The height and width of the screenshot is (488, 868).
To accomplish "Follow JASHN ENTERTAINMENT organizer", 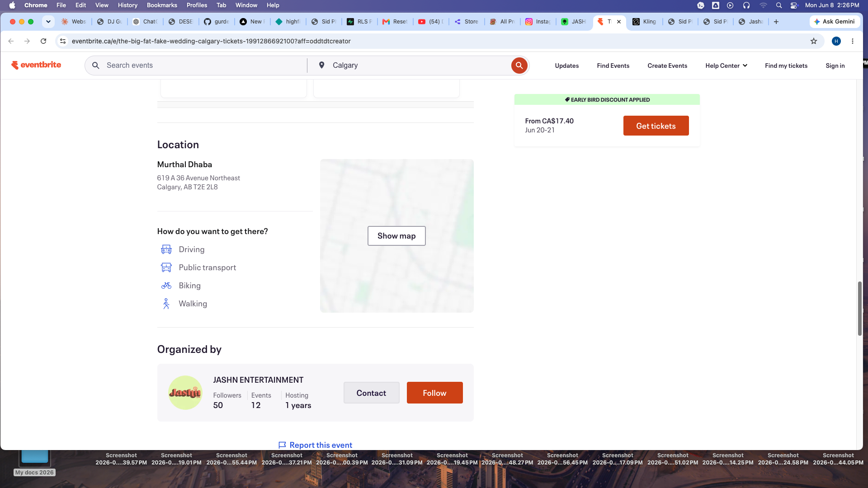I will click(434, 393).
